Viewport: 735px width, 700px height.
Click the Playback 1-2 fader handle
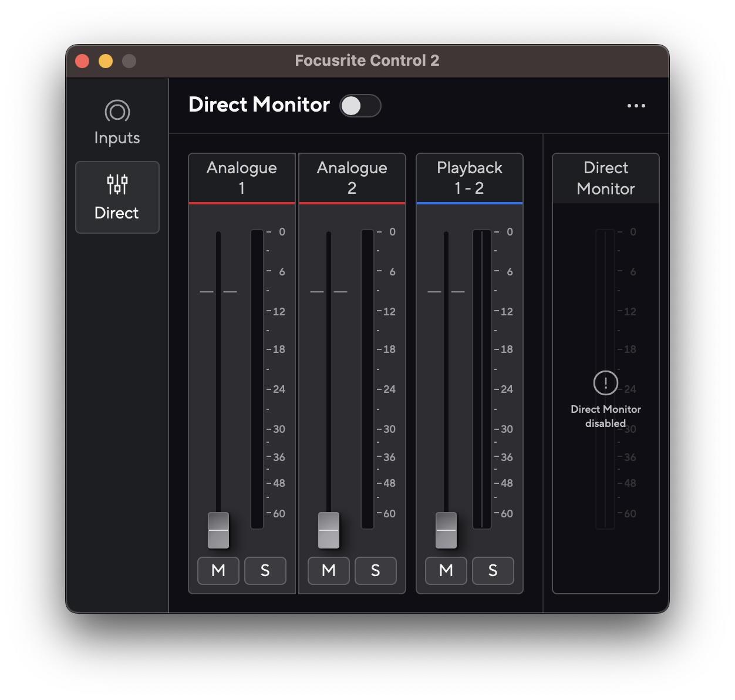446,530
